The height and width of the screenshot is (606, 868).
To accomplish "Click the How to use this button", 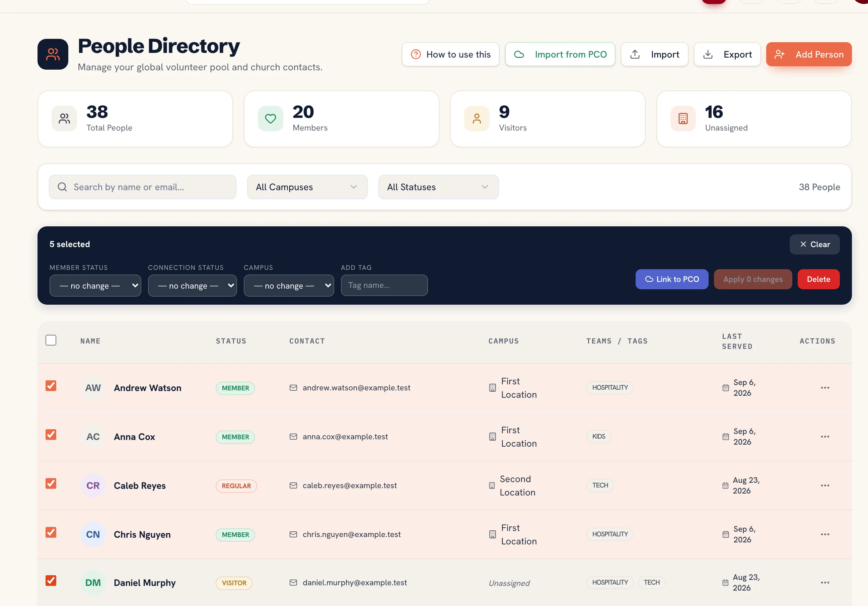I will click(x=451, y=55).
